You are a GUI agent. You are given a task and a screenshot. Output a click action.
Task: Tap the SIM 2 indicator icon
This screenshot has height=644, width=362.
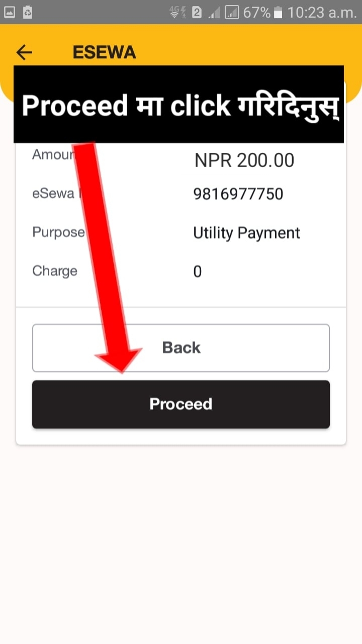tap(197, 12)
